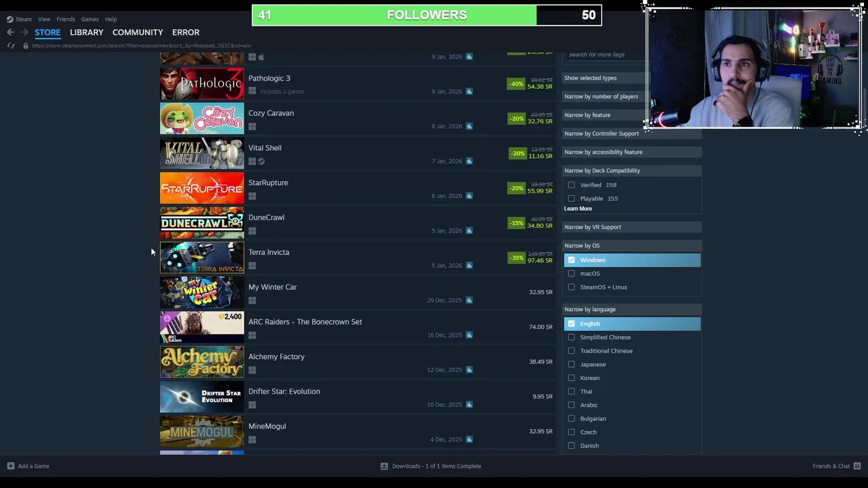The height and width of the screenshot is (488, 868).
Task: Expand Narrow by VR Support
Action: point(631,227)
